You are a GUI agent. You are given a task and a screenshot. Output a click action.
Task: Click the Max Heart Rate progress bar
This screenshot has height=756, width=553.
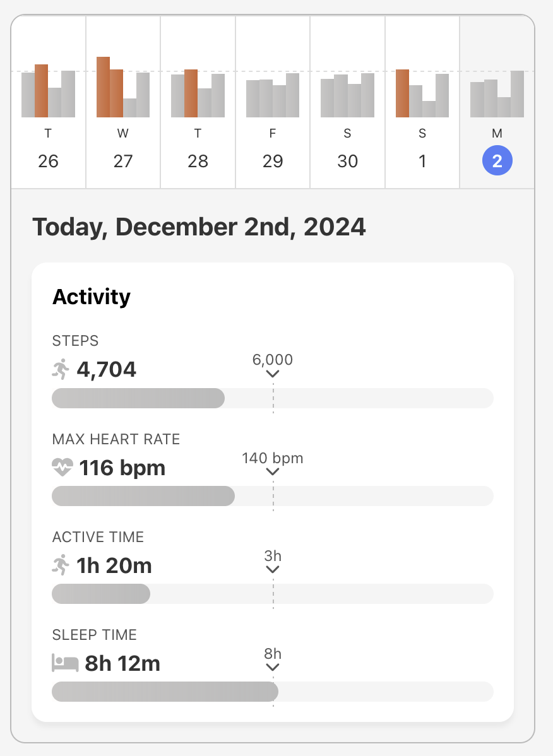272,496
